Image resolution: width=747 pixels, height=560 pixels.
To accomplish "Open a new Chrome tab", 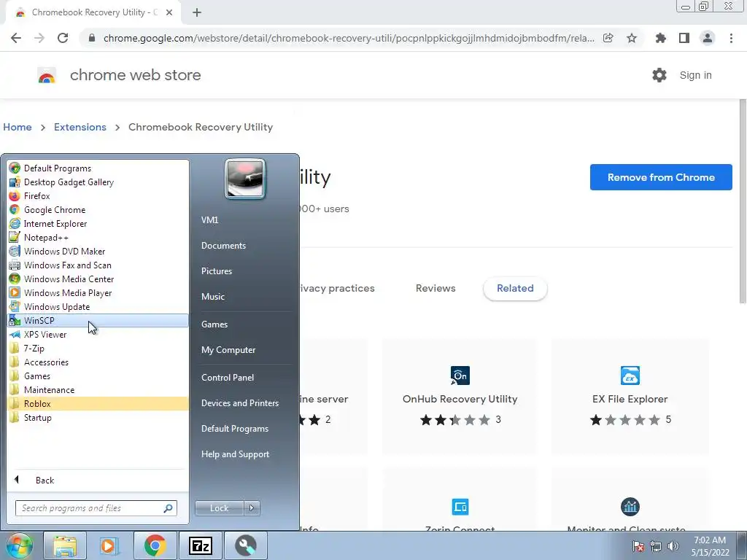I will tap(197, 13).
